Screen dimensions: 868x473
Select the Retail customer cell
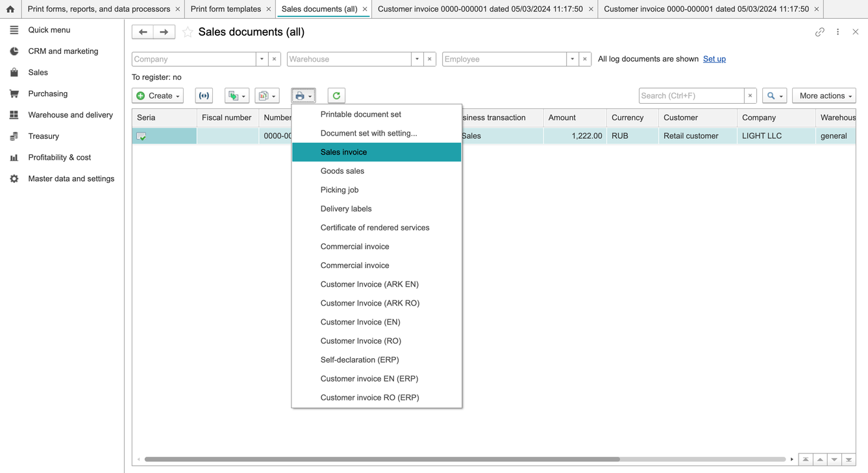pos(697,136)
